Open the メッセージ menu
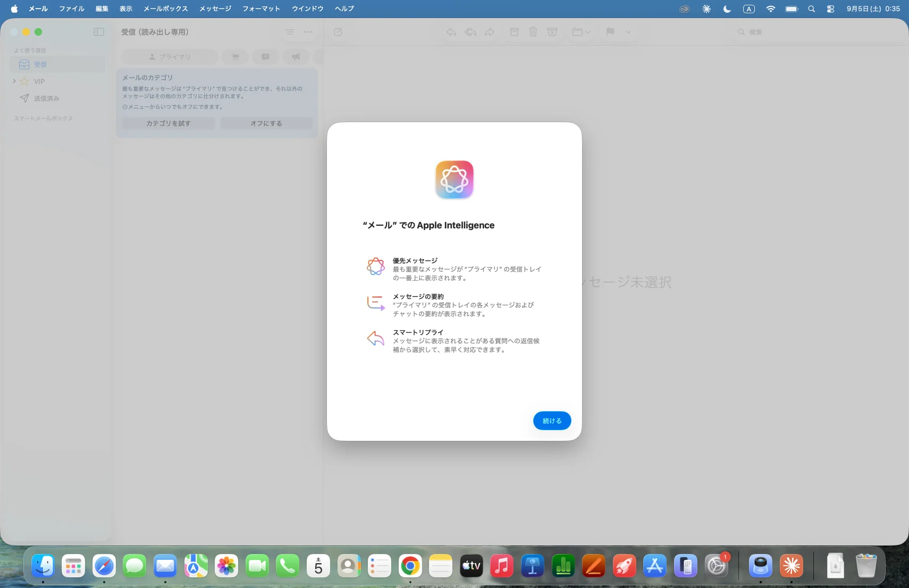 click(x=215, y=8)
